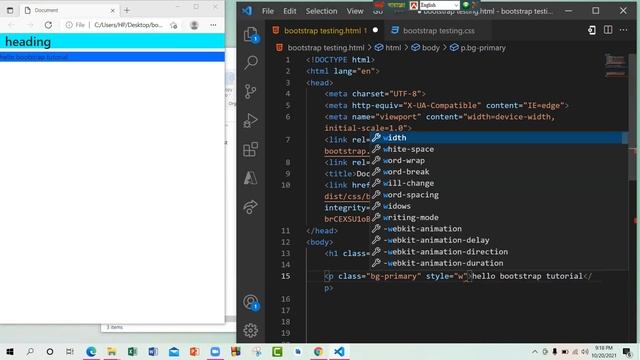This screenshot has height=360, width=640.
Task: Switch to bootstrap testing.html editor tab
Action: 325,31
